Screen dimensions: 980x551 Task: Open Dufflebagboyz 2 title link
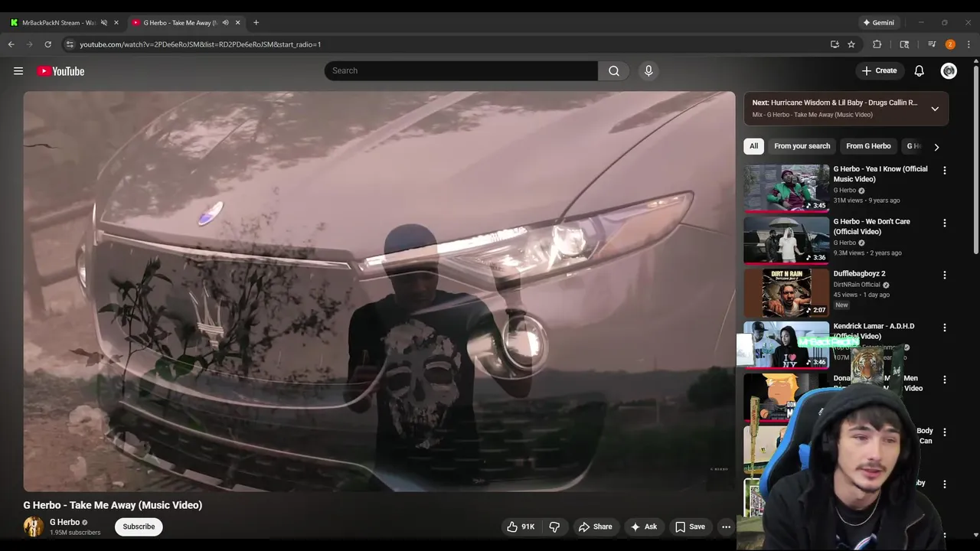point(859,273)
